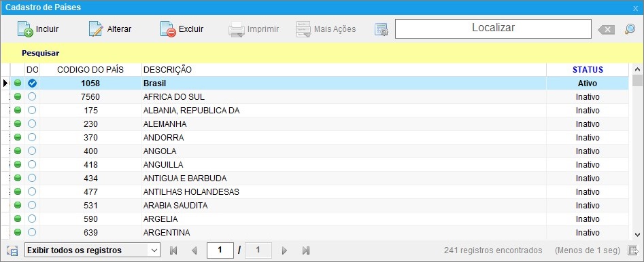Screen dimensions: 644x262
Task: Sort by DESCRIÇÃO column header
Action: coord(344,70)
